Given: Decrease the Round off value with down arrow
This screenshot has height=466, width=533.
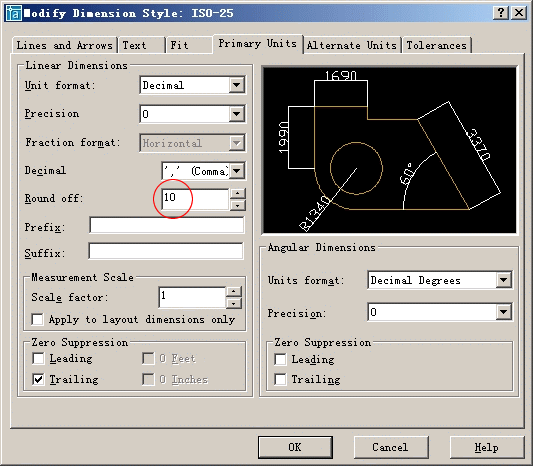Looking at the screenshot, I should [x=238, y=205].
